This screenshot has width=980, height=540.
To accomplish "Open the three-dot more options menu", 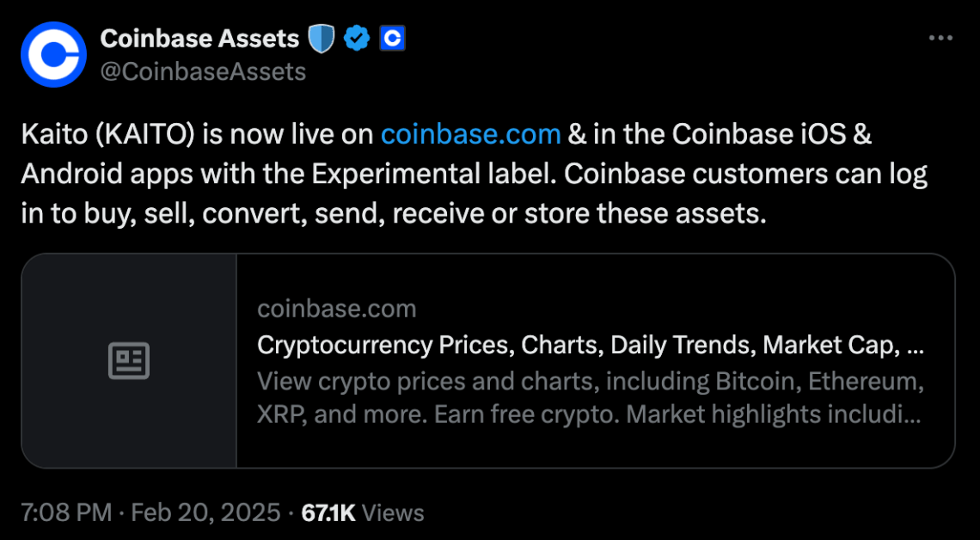I will coord(941,36).
